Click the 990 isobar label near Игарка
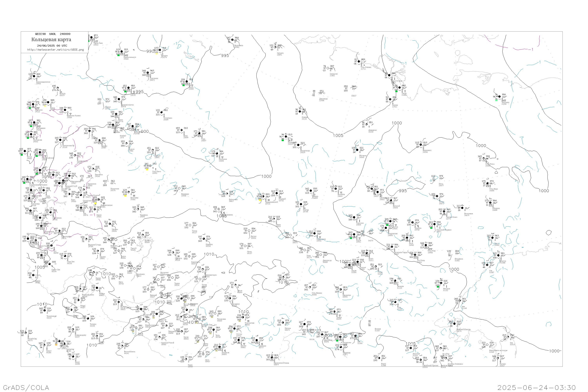 point(150,51)
